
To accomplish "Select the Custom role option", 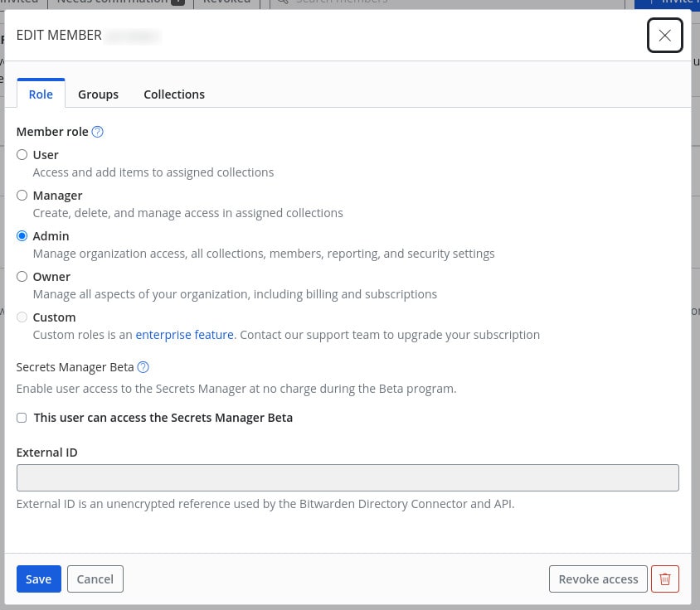I will click(22, 317).
